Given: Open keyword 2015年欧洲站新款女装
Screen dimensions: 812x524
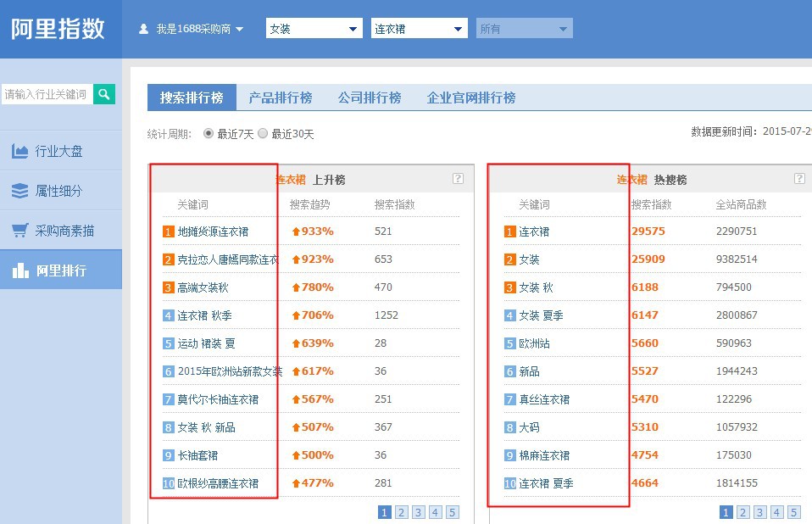Looking at the screenshot, I should (230, 371).
